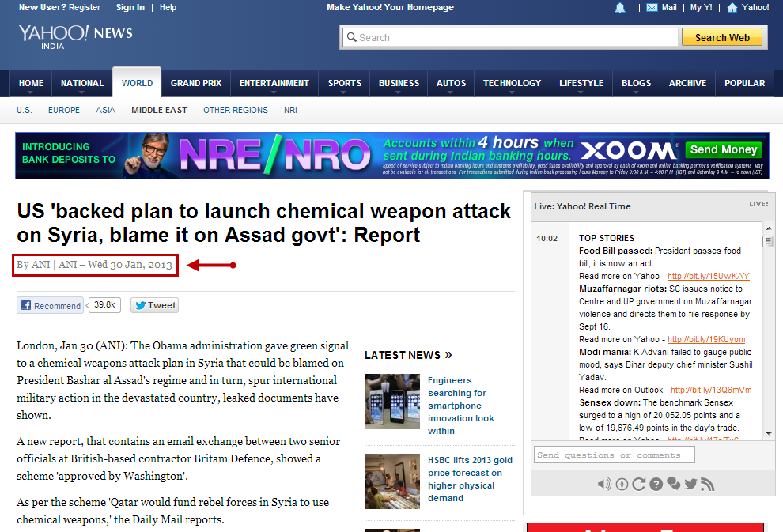Click Make Yahoo! Your Homepage
This screenshot has height=532, width=783.
point(391,7)
